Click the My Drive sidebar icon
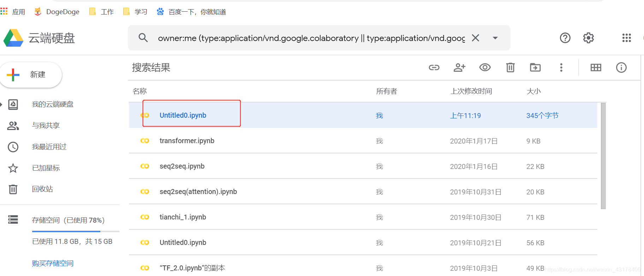Image resolution: width=644 pixels, height=276 pixels. 13,104
